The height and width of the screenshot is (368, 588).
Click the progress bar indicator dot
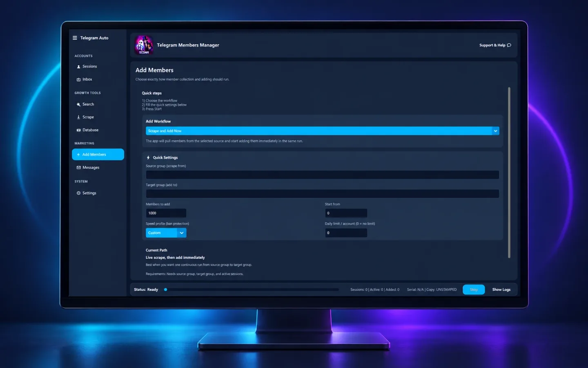(165, 289)
